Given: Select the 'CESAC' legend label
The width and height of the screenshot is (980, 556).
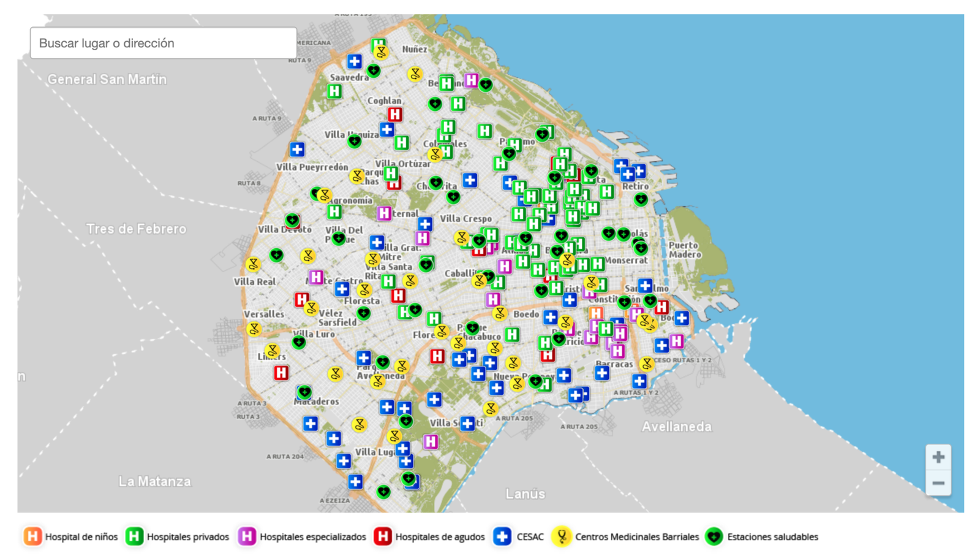Looking at the screenshot, I should coord(530,537).
